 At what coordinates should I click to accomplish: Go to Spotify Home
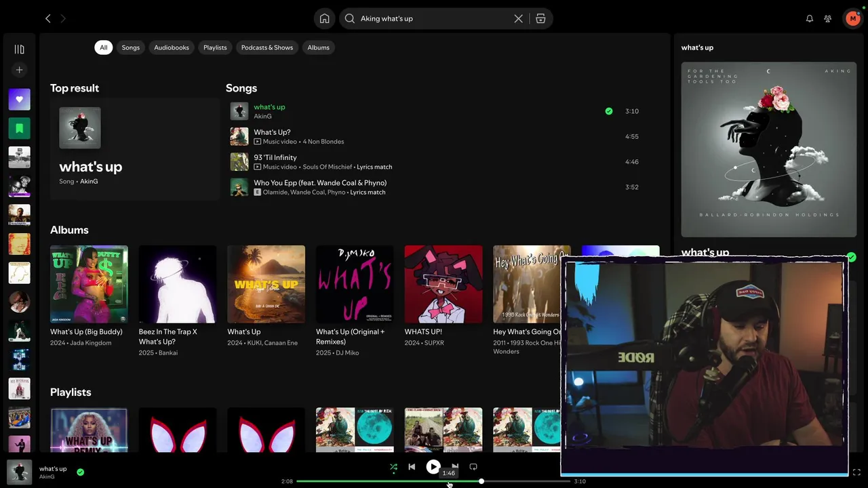324,19
